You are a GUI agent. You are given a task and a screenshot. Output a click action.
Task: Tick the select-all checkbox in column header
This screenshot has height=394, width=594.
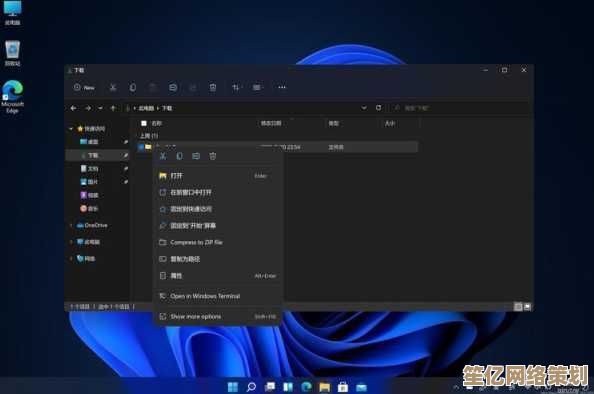tap(144, 124)
